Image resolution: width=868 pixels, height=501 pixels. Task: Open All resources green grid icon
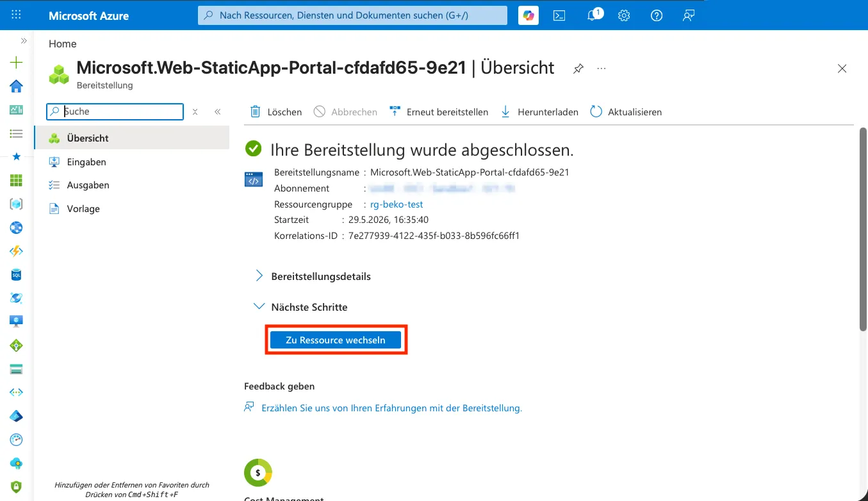coord(17,181)
